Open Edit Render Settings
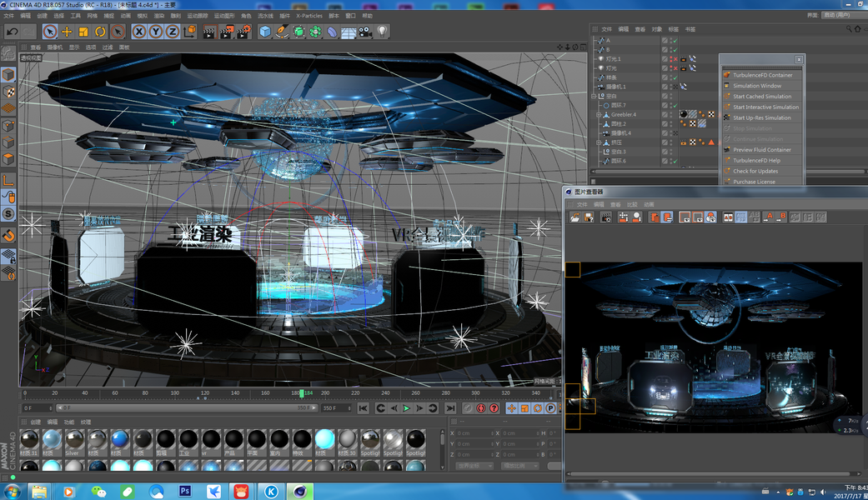This screenshot has width=868, height=500. (x=243, y=32)
